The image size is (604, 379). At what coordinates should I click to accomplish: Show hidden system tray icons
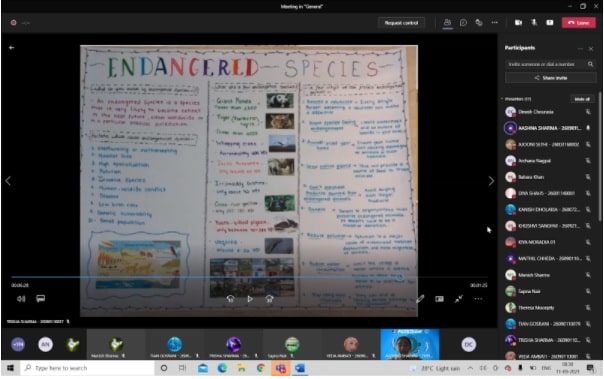point(470,369)
